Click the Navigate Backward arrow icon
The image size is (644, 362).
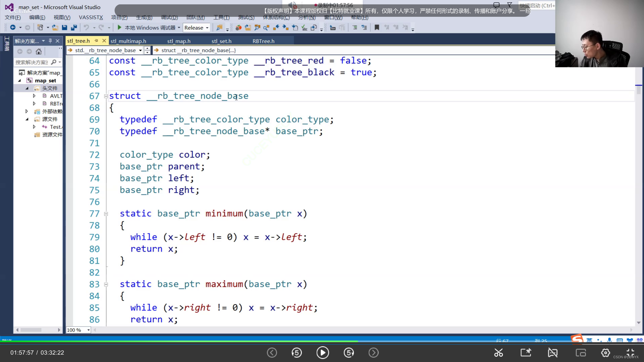[13, 28]
